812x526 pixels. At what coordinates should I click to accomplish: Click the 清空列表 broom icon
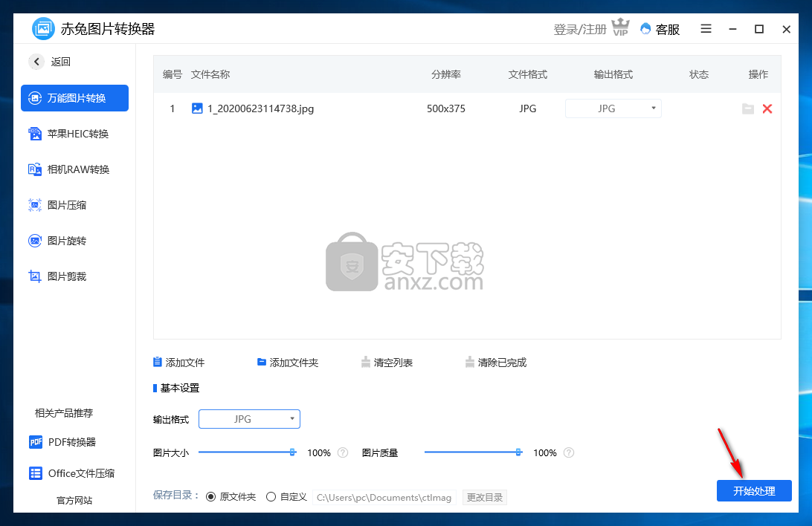366,362
